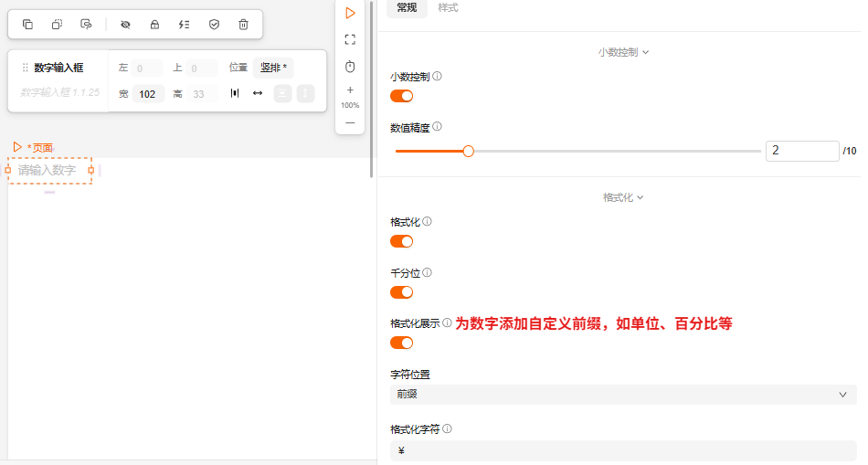Image resolution: width=868 pixels, height=465 pixels.
Task: Click the 宽 width field showing 102
Action: pyautogui.click(x=148, y=94)
